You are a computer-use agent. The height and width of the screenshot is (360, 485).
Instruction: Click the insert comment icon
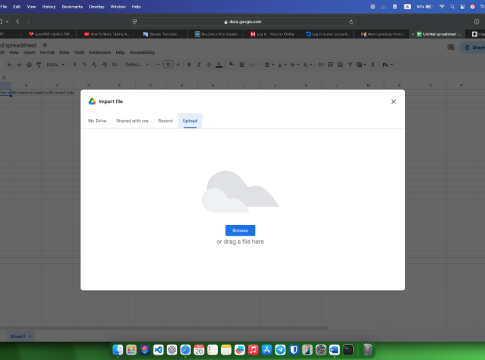330,65
